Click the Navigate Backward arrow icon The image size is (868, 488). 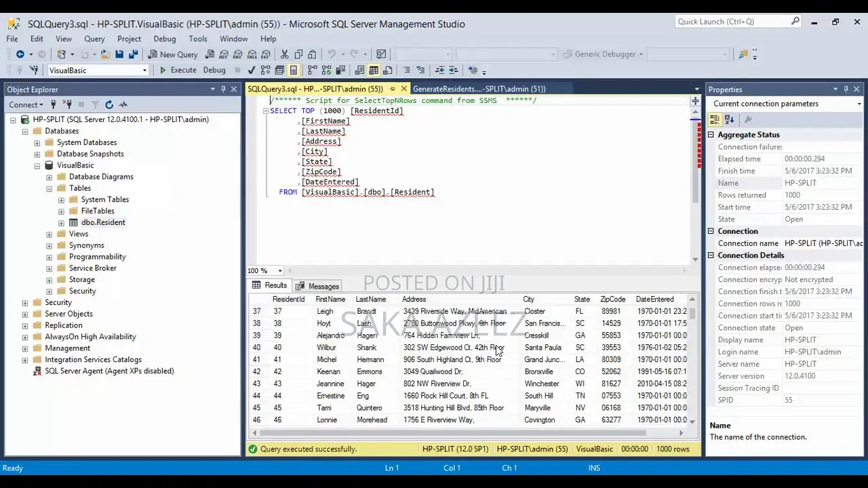tap(20, 54)
